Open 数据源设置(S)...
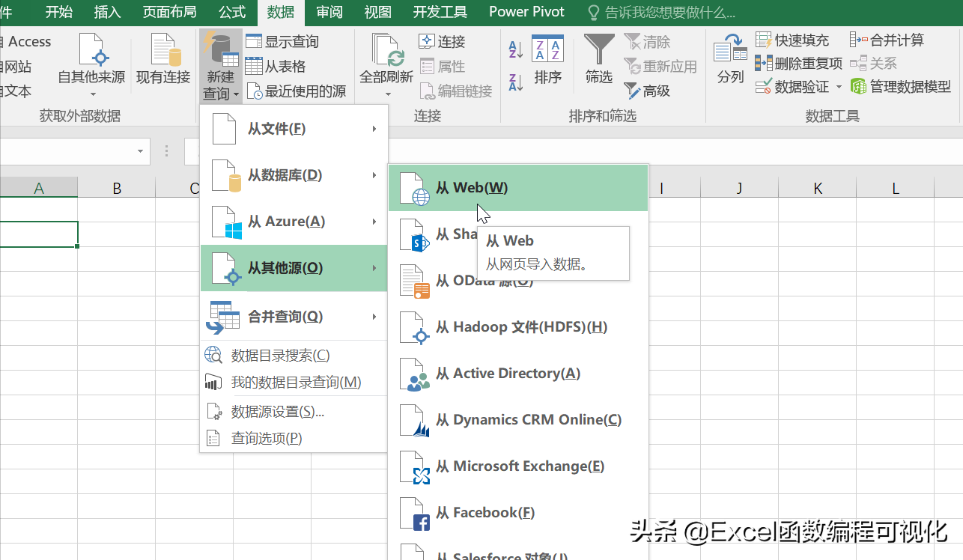Viewport: 963px width, 560px height. pos(294,412)
